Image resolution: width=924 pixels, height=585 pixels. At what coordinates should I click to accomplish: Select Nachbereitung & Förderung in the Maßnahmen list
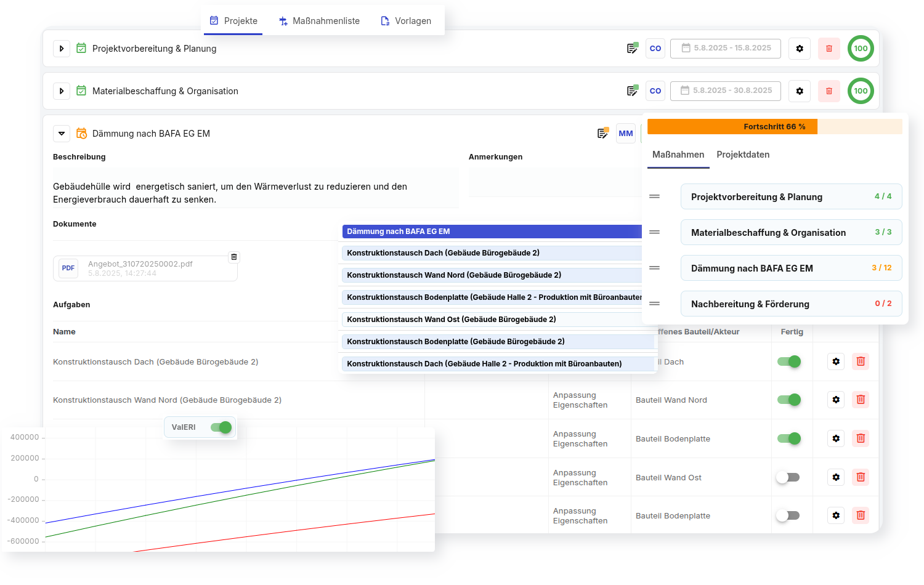791,304
